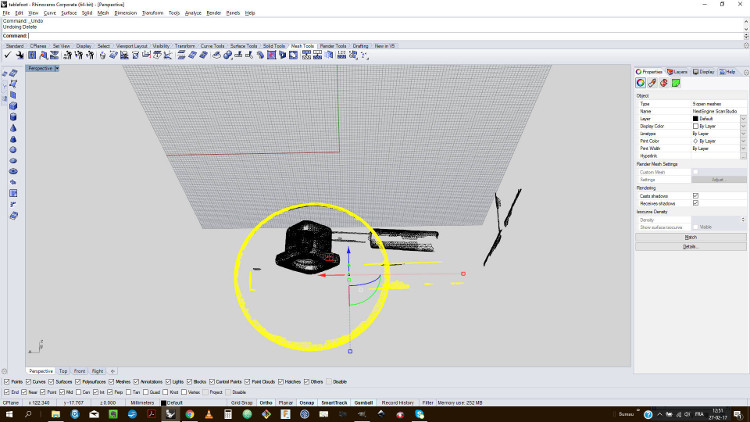Open the Analyze menu
This screenshot has width=750, height=422.
tap(193, 13)
